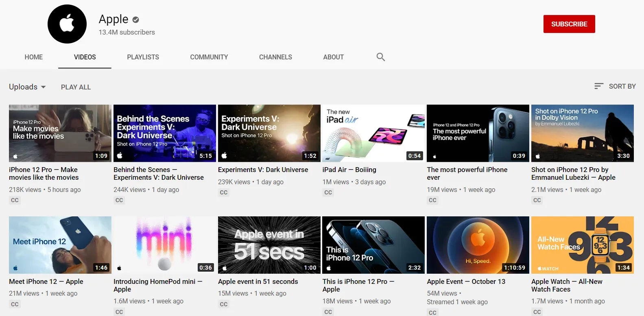Open title link Introducing HomePod mini — Apple

[158, 285]
